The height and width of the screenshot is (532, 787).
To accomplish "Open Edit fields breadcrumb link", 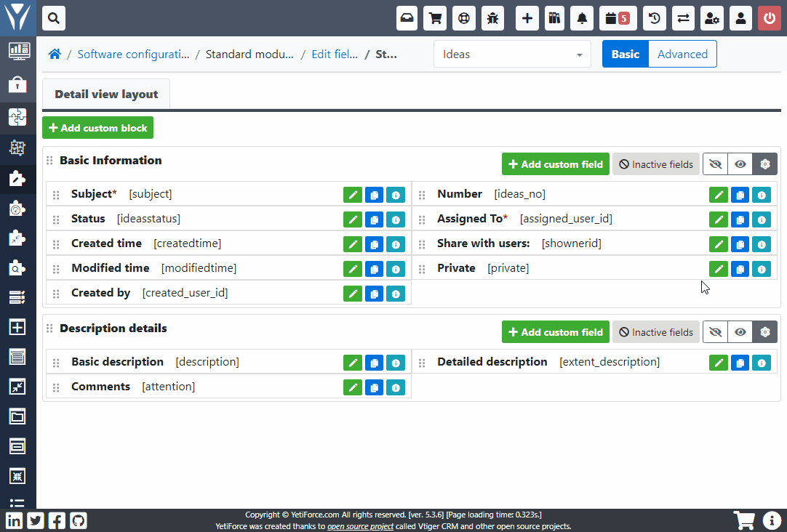I will click(335, 55).
